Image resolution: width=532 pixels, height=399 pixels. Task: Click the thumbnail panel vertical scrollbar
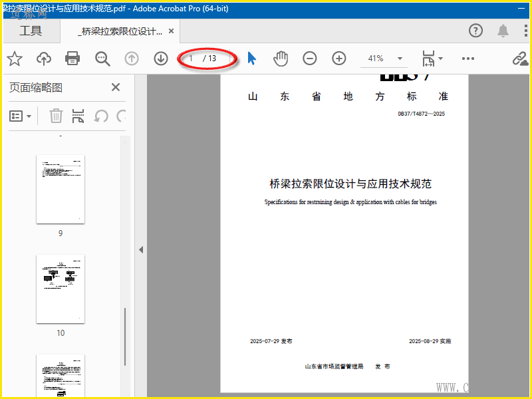(x=125, y=336)
